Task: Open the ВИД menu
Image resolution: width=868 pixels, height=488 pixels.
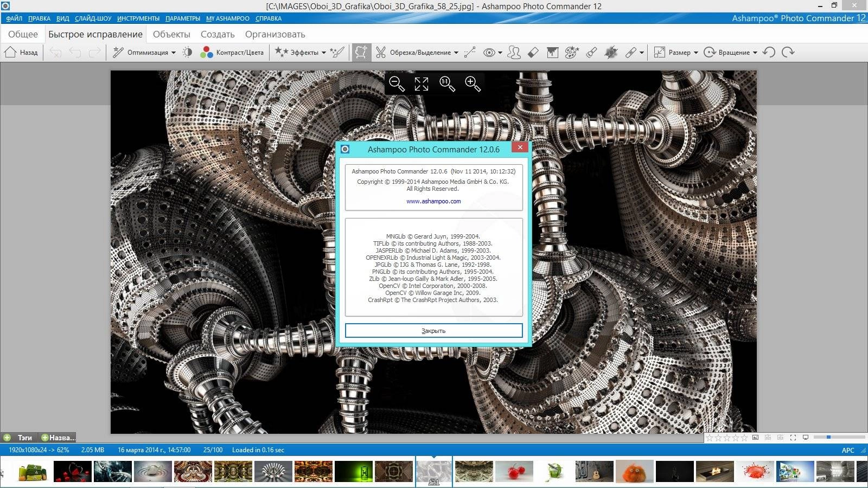Action: (x=63, y=18)
